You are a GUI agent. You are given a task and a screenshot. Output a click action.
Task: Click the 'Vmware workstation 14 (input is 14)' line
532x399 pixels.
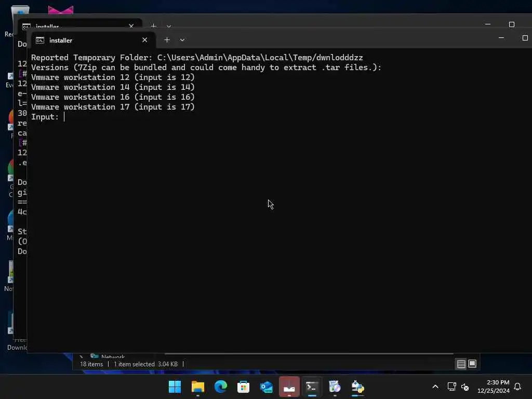coord(113,87)
